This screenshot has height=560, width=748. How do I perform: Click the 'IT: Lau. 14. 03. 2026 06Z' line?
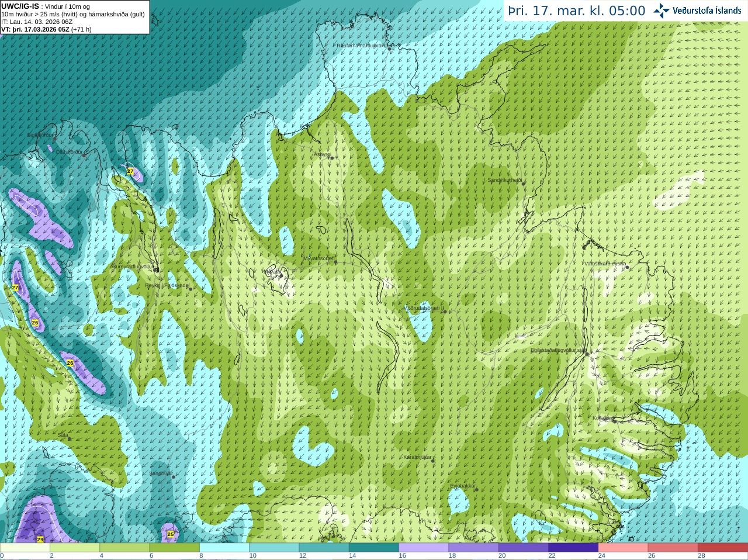coord(37,22)
